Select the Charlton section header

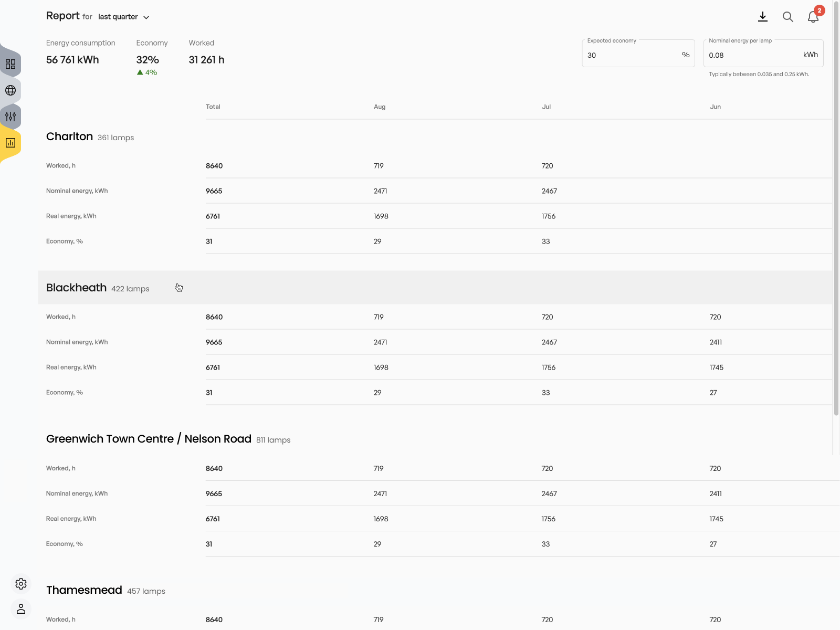coord(69,136)
